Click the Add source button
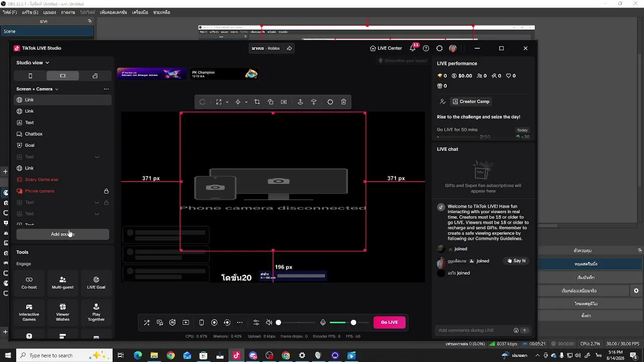The height and width of the screenshot is (362, 644). (62, 234)
